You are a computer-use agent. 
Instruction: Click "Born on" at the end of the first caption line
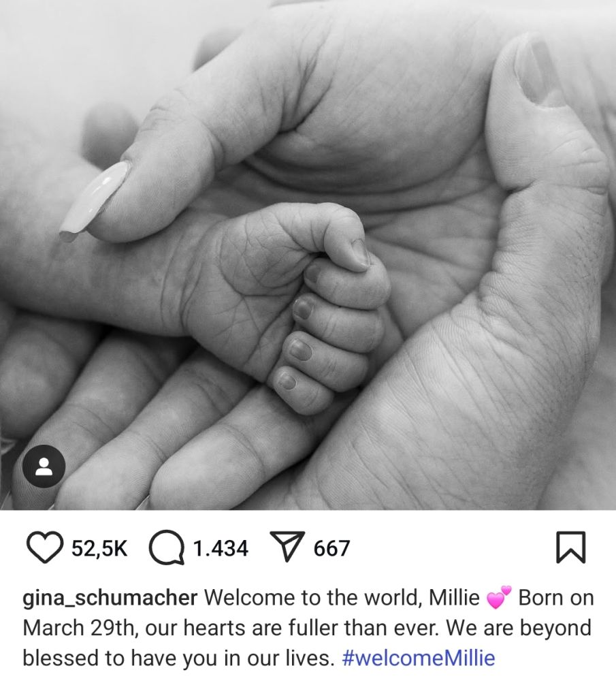point(556,598)
